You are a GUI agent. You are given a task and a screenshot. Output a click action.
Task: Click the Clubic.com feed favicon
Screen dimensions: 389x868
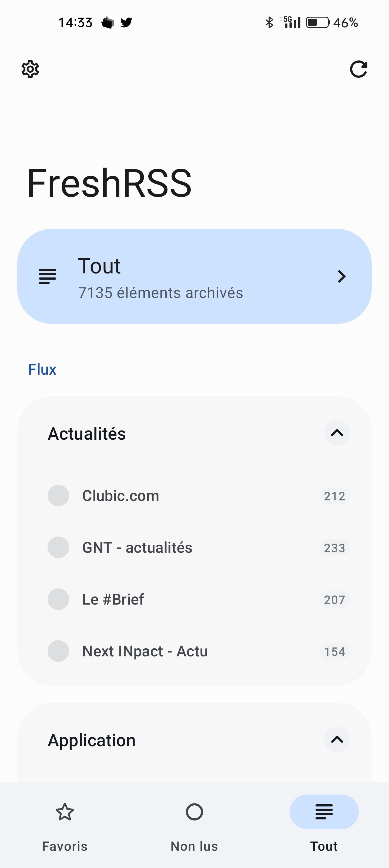pyautogui.click(x=58, y=496)
